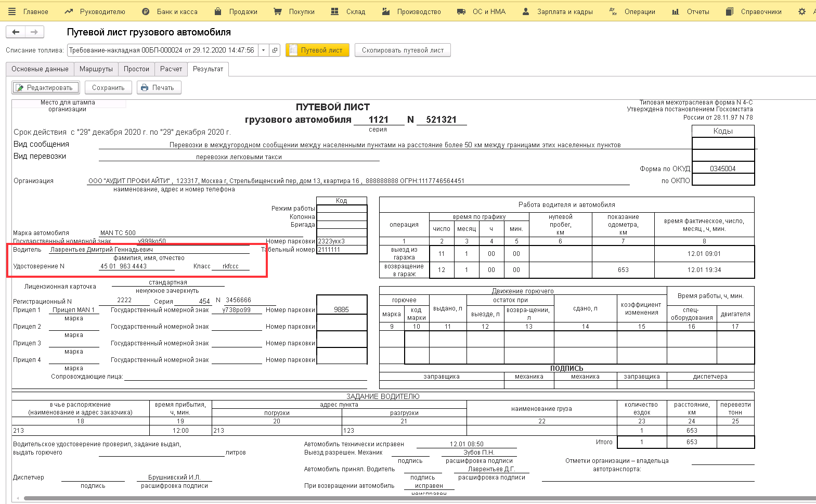Viewport: 816px width, 504px height.
Task: Open the Операции section
Action: tap(632, 11)
